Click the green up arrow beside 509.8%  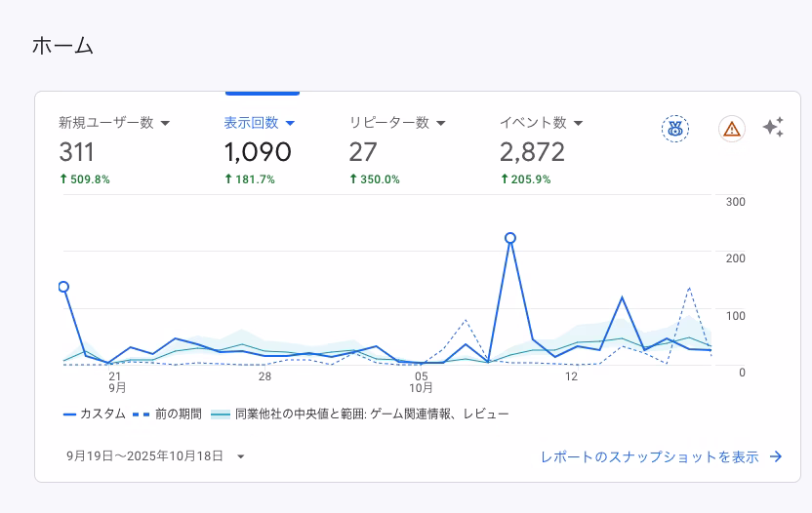pyautogui.click(x=63, y=179)
